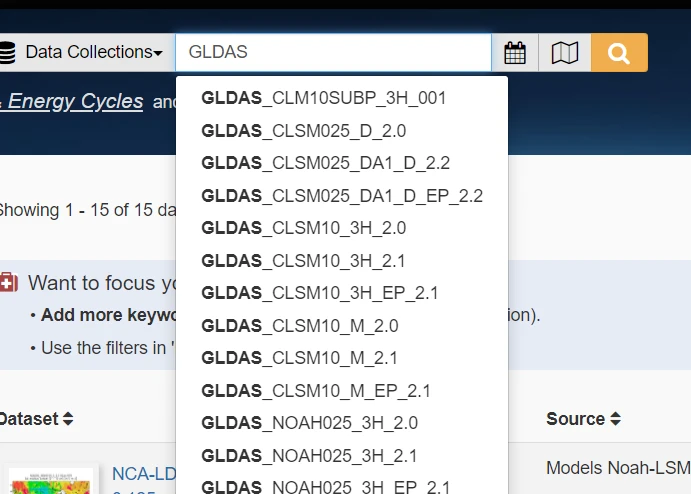The height and width of the screenshot is (494, 691).
Task: Sort by Source column arrows
Action: (616, 419)
